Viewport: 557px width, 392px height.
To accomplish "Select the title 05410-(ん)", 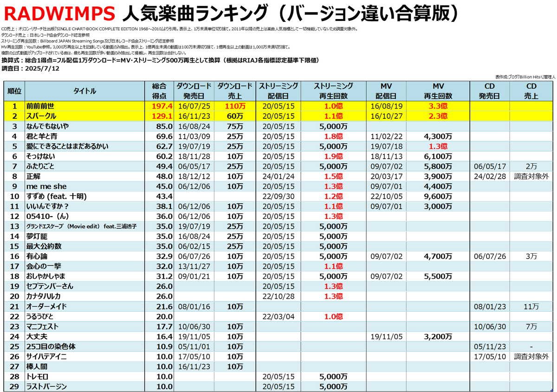I will 47,216.
